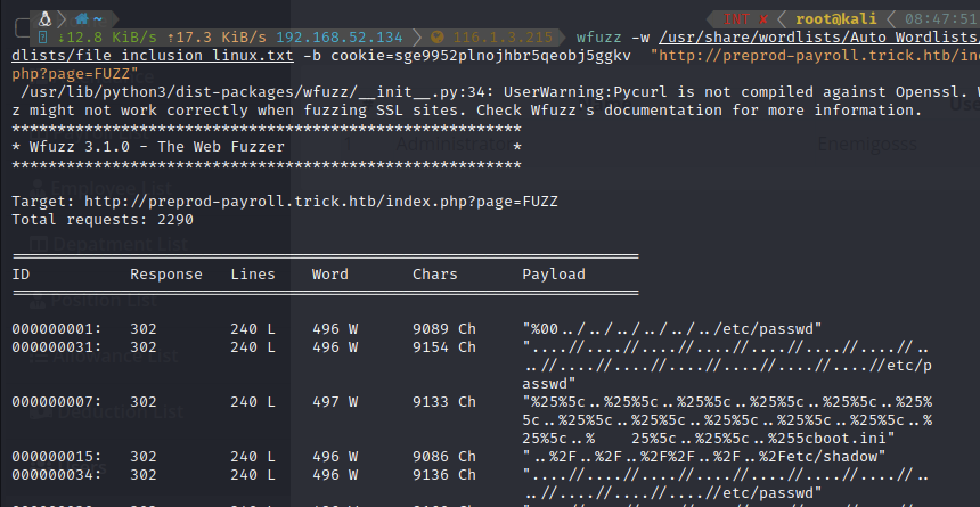Click result ID 000000031
The height and width of the screenshot is (507, 980).
(x=56, y=347)
